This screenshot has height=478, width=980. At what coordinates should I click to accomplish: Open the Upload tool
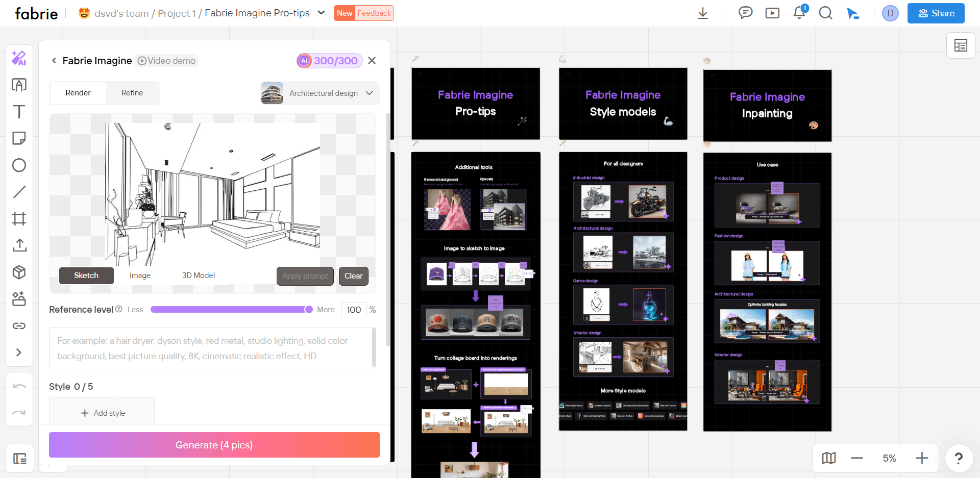click(x=19, y=245)
